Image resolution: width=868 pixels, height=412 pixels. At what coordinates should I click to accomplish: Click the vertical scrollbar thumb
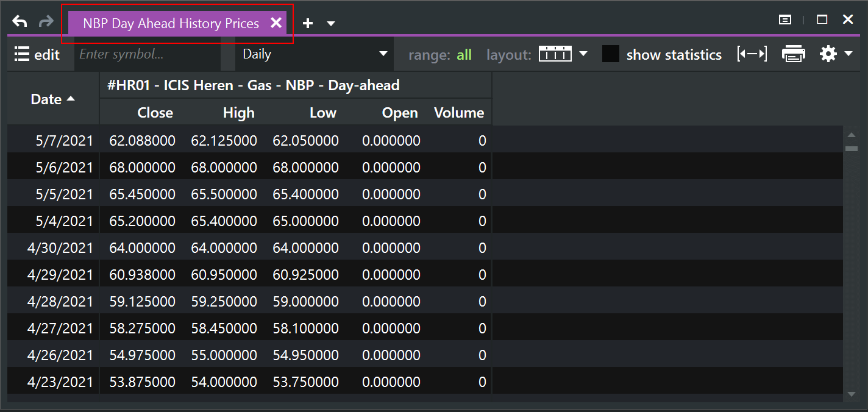(x=852, y=149)
